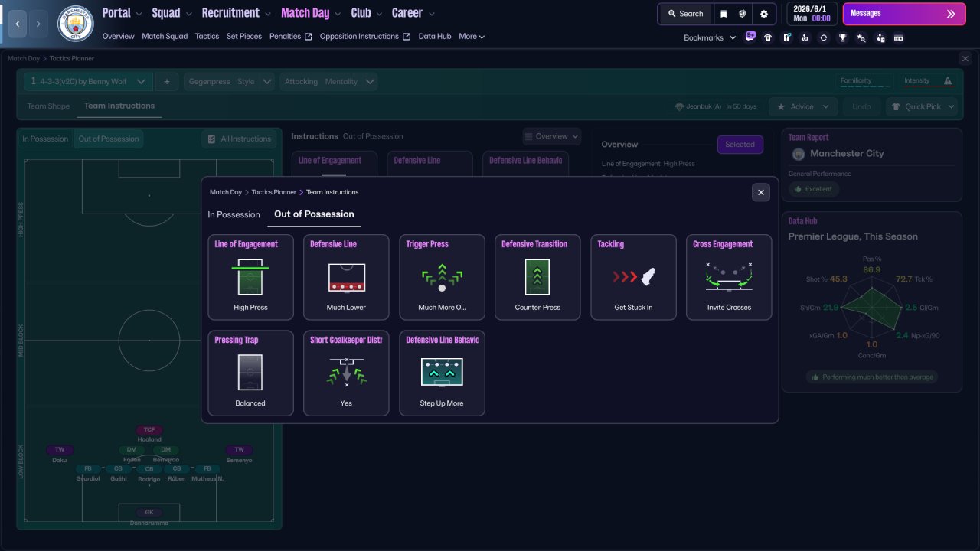Toggle In Possession view above the pitch

tap(45, 139)
